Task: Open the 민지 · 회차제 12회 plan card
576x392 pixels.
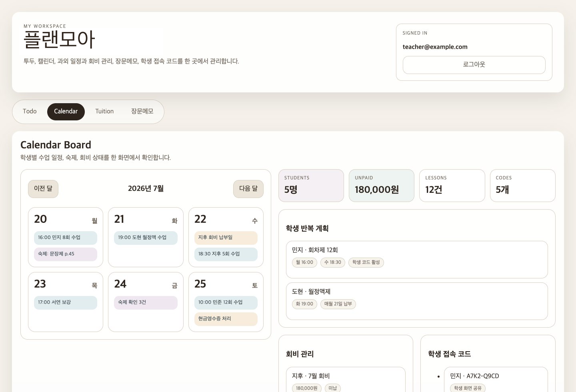Action: (x=417, y=260)
